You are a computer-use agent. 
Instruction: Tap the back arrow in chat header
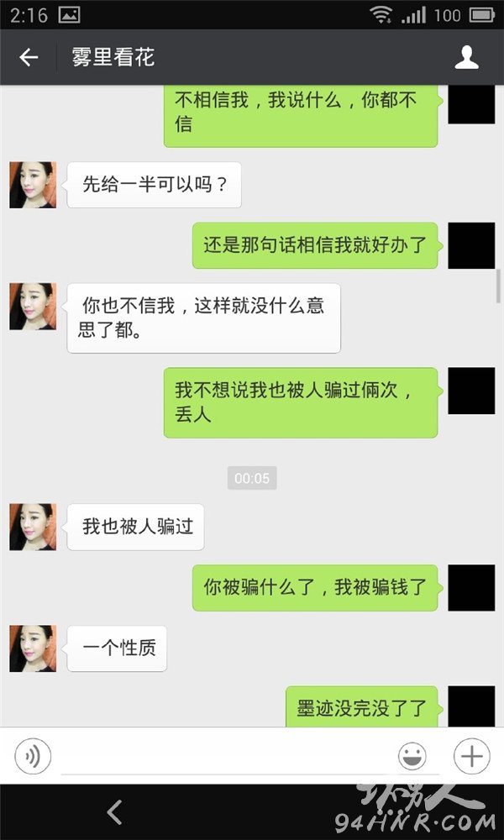[x=29, y=57]
